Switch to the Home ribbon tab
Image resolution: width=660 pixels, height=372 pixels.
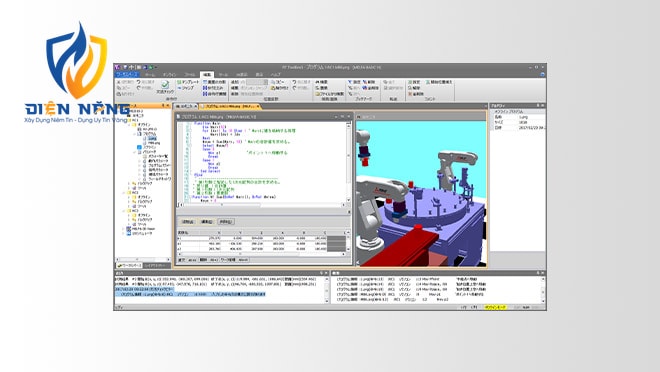pos(150,75)
